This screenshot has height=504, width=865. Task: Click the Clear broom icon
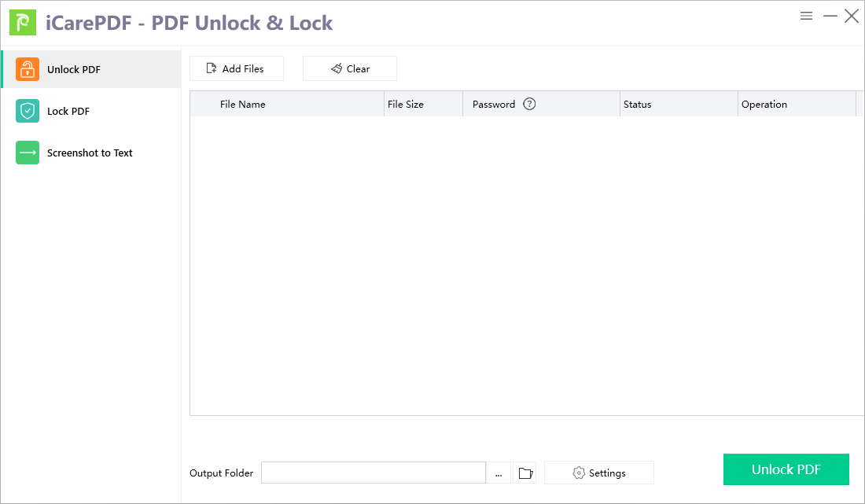(x=337, y=68)
